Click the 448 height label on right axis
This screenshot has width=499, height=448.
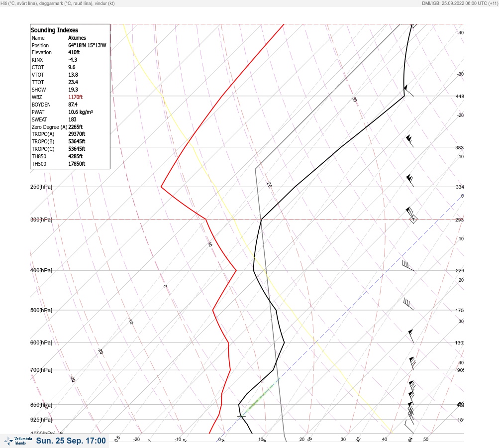click(460, 96)
